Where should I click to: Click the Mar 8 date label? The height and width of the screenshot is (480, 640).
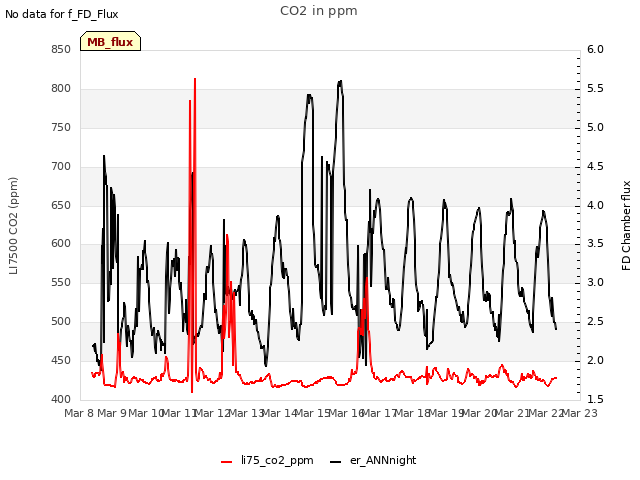[79, 413]
